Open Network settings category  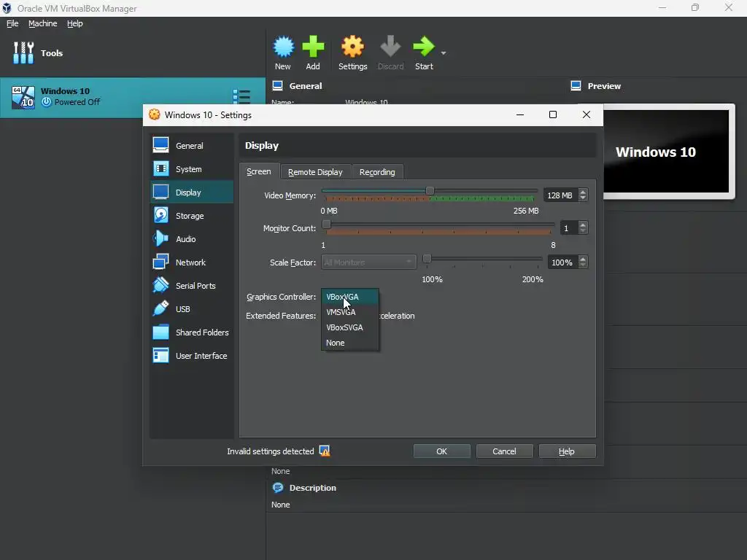(192, 262)
